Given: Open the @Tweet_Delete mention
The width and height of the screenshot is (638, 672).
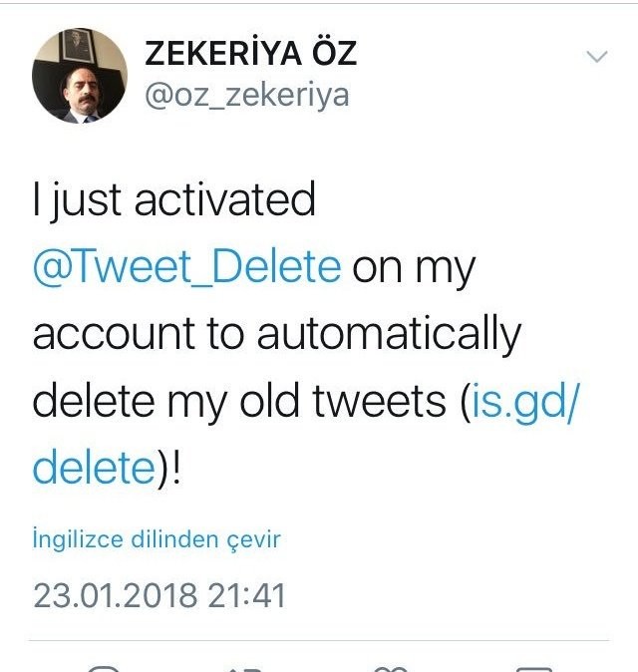Looking at the screenshot, I should pyautogui.click(x=187, y=267).
